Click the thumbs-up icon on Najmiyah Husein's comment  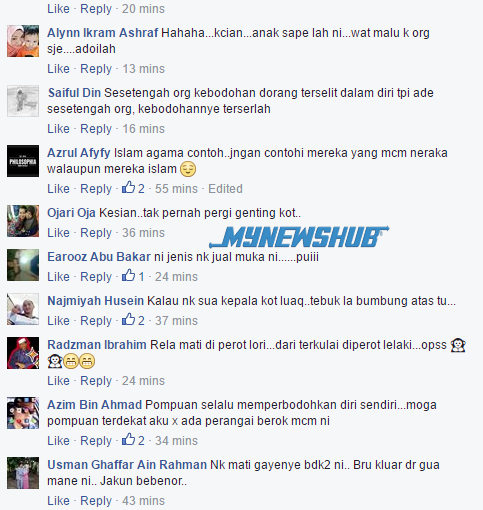click(128, 320)
